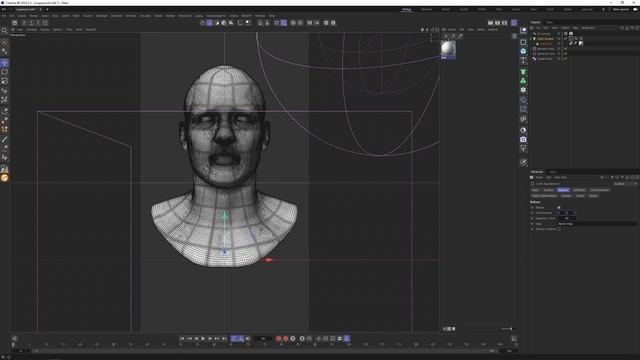Viewport: 640px width, 360px height.
Task: Add a Null object from the palette
Action: pos(523,31)
